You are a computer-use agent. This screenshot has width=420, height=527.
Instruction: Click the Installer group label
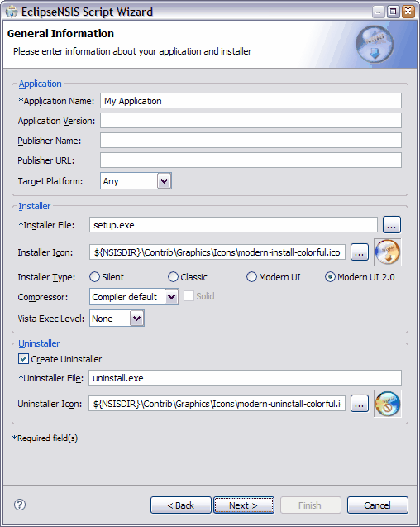(35, 206)
